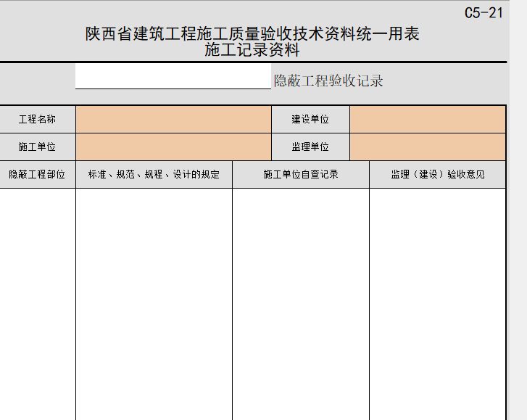Select the 施工记录资料 subtitle text

252,51
